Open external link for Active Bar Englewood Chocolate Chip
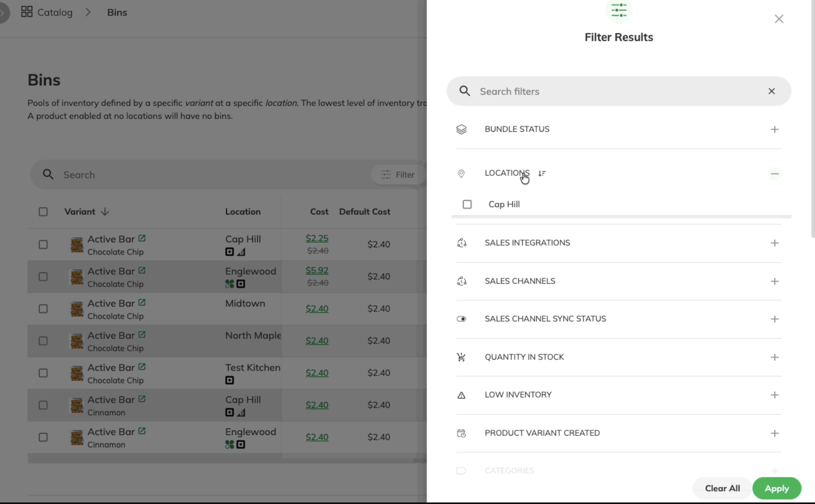The width and height of the screenshot is (815, 504). coord(142,270)
